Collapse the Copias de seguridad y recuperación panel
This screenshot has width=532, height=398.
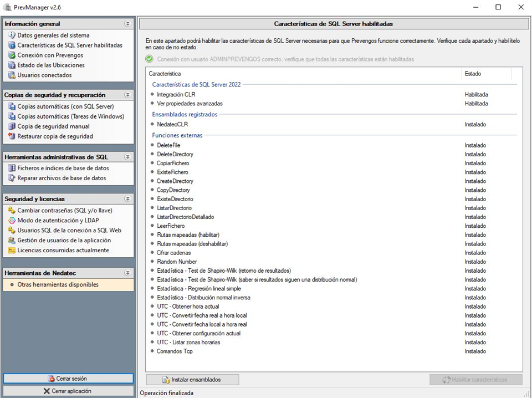127,95
